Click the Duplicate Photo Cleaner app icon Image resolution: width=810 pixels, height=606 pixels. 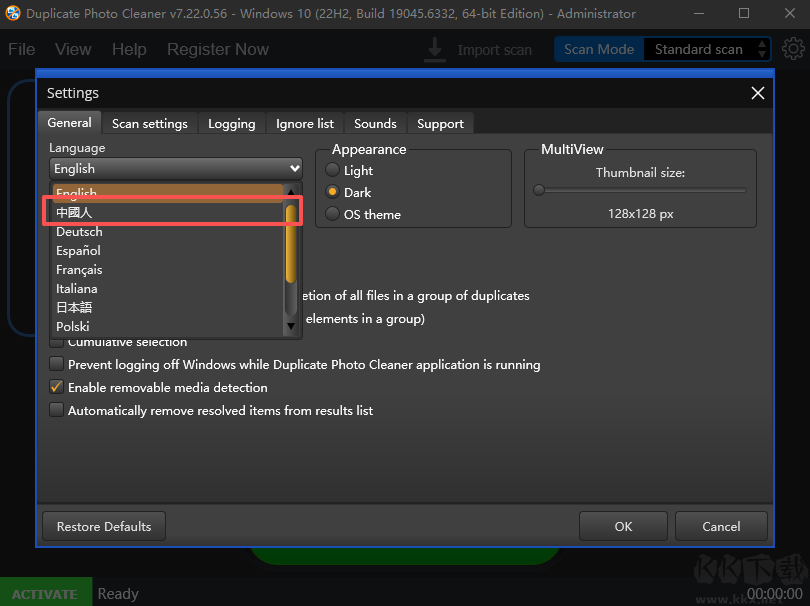[x=11, y=14]
